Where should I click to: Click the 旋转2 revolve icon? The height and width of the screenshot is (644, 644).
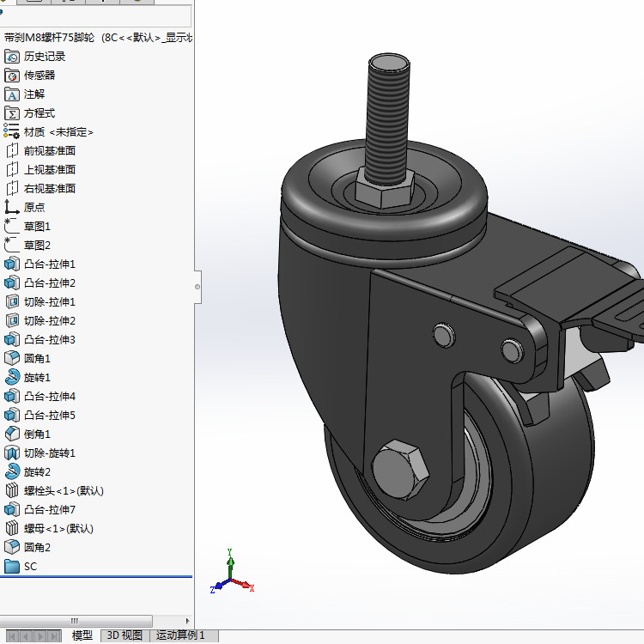tap(12, 472)
